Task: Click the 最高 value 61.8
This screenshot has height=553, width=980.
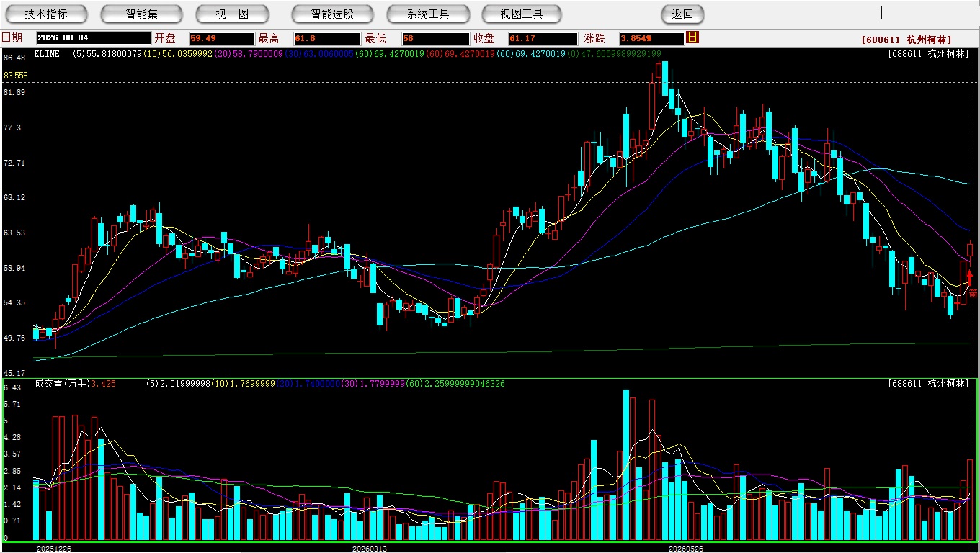Action: pos(327,38)
